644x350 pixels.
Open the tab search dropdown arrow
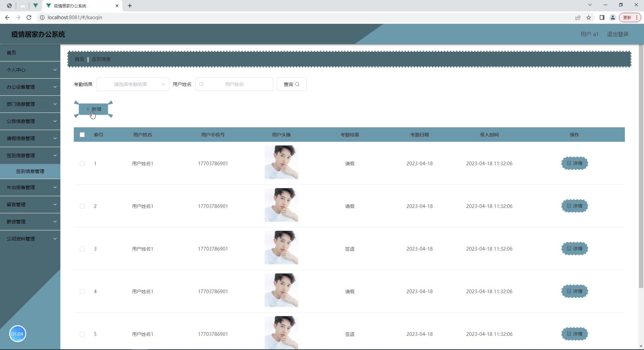tap(590, 5)
